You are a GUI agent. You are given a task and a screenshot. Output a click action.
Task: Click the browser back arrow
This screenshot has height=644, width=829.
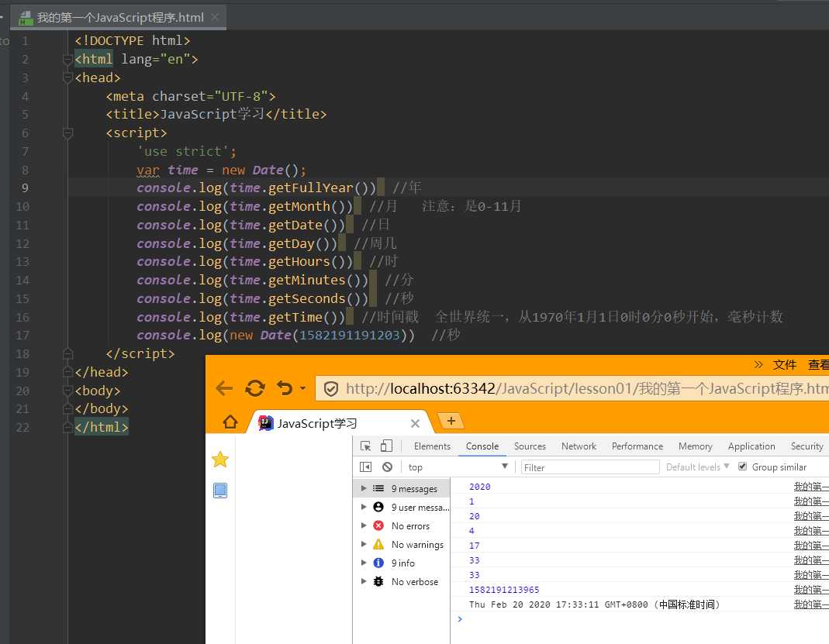pos(224,389)
